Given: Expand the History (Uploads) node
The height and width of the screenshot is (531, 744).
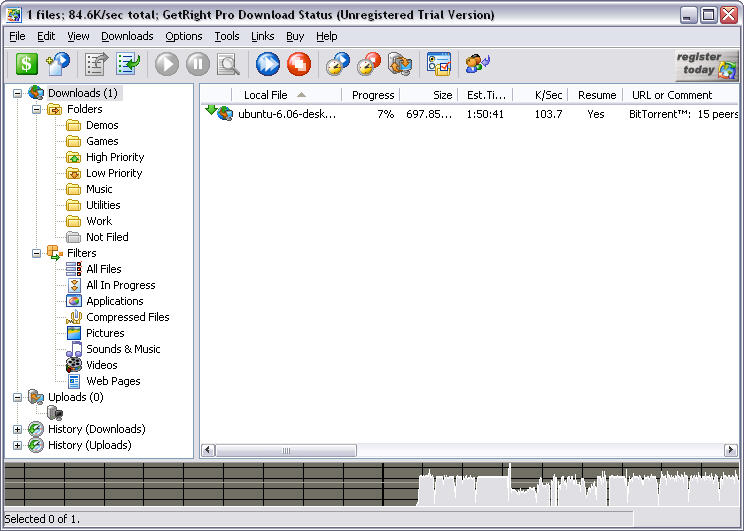Looking at the screenshot, I should click(18, 445).
